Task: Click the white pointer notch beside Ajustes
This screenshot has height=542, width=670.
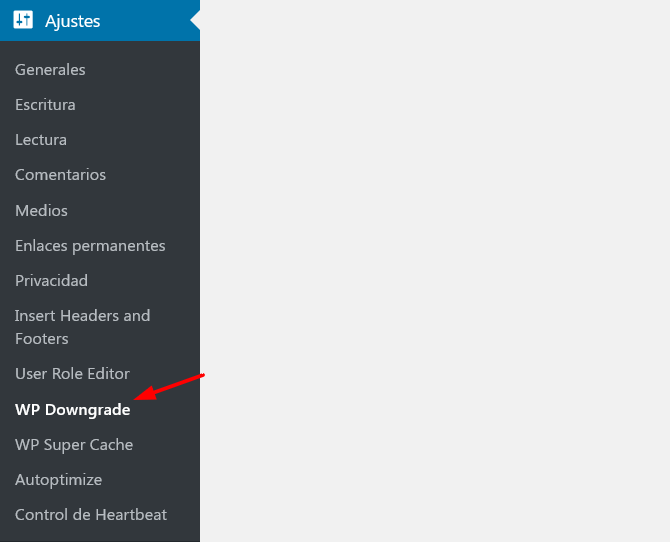Action: [x=195, y=20]
